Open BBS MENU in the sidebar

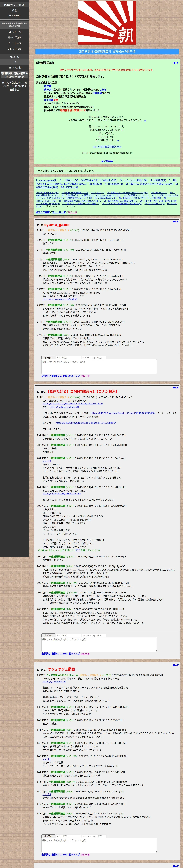(x=14, y=16)
